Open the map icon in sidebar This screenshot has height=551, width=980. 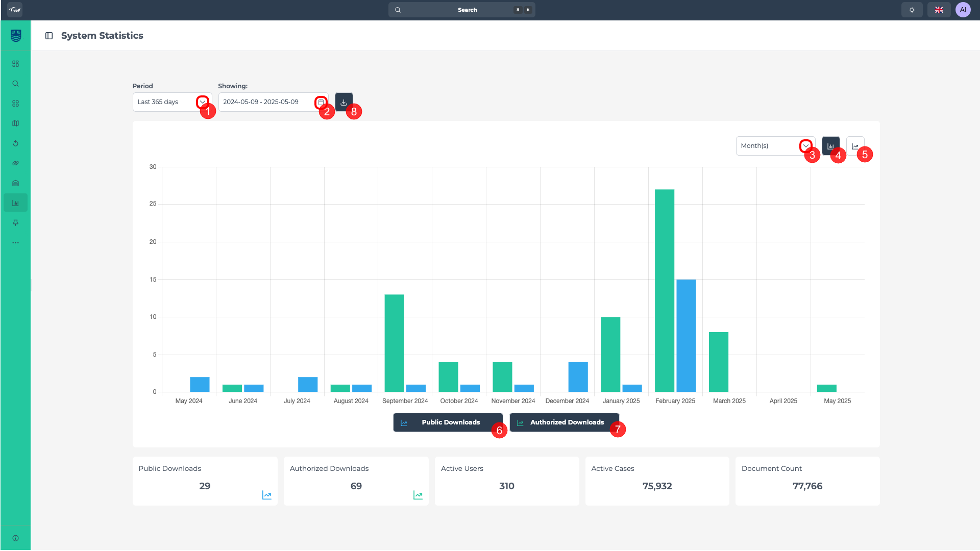[x=15, y=123]
